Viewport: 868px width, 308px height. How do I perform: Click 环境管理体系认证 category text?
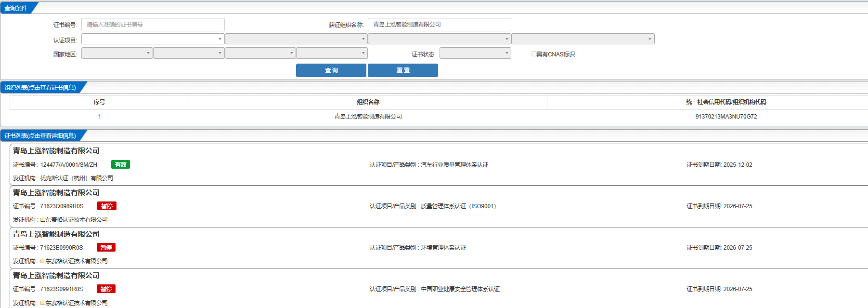[x=443, y=248]
